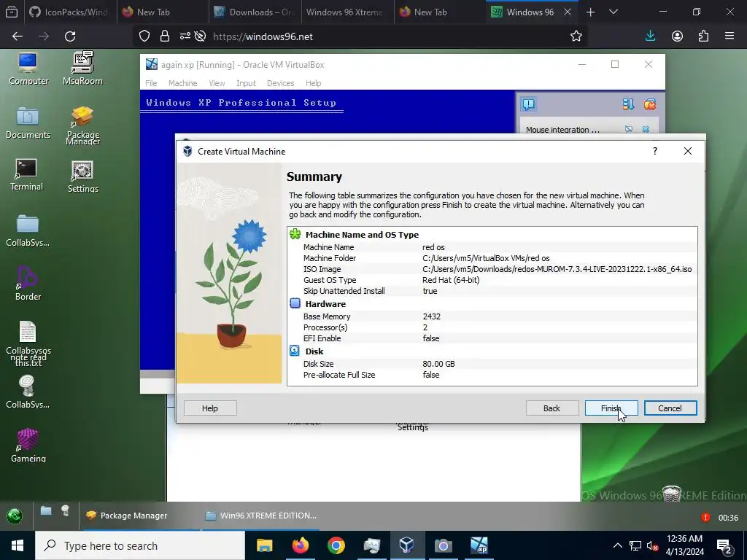The height and width of the screenshot is (560, 747).
Task: Open File Explorer from Windows taskbar
Action: coord(264,545)
